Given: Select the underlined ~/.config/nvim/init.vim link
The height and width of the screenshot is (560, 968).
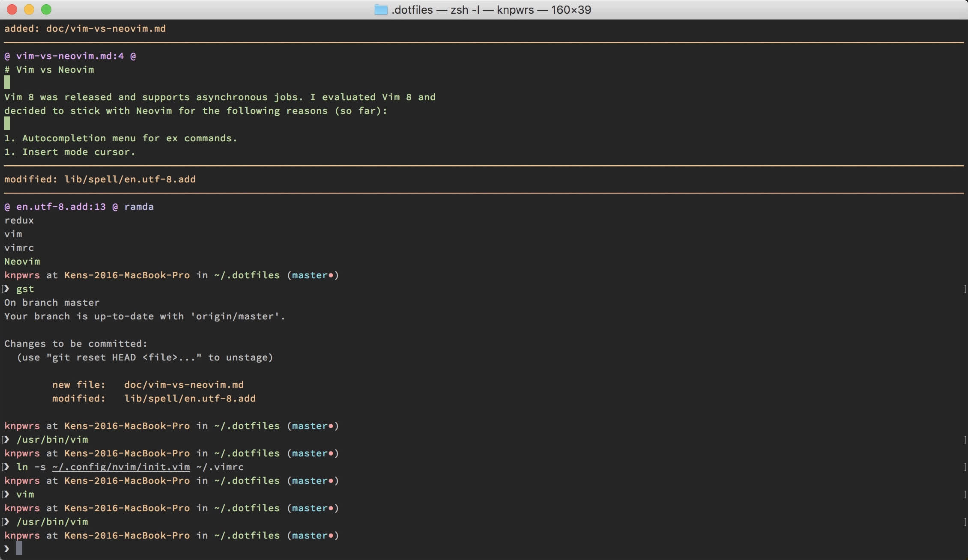Looking at the screenshot, I should tap(120, 467).
